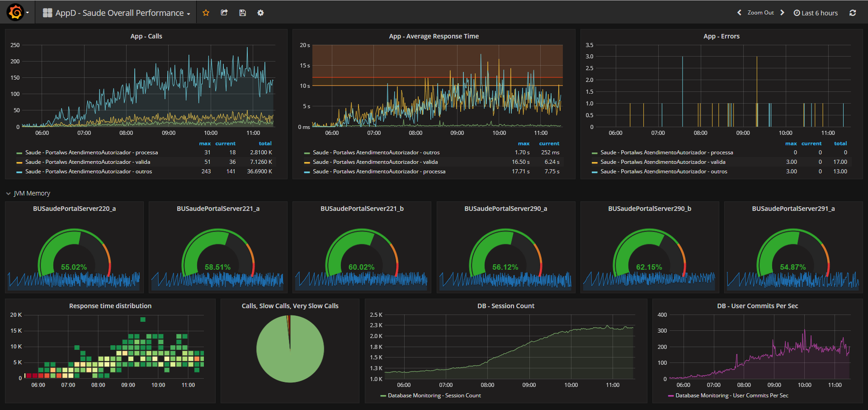Open the App - Average Response Time panel menu
Viewport: 868px width, 410px height.
(x=434, y=36)
